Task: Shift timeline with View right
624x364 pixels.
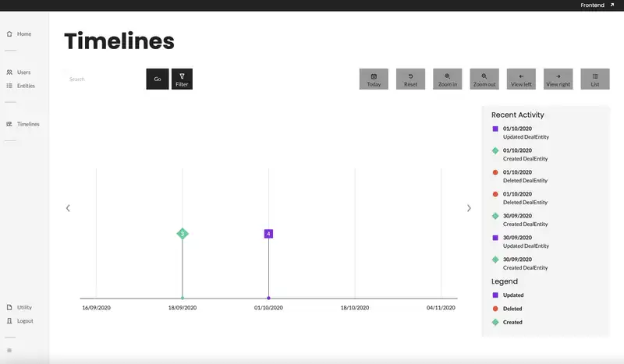Action: coord(558,79)
